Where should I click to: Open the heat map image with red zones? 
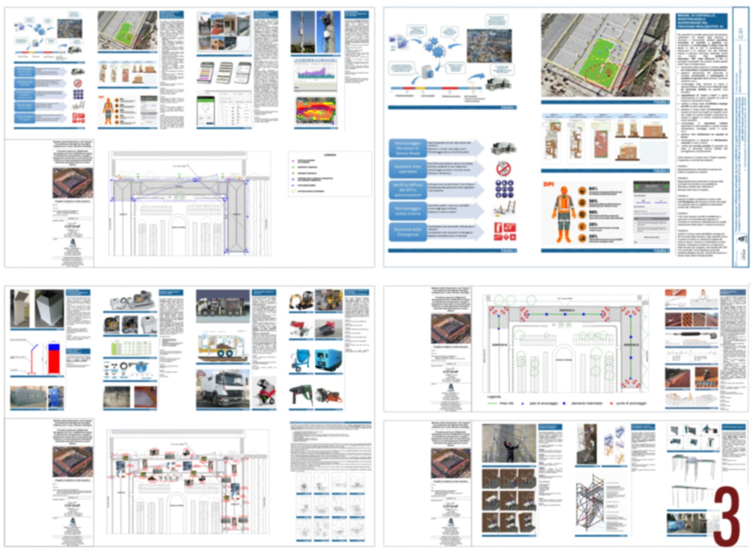point(316,111)
